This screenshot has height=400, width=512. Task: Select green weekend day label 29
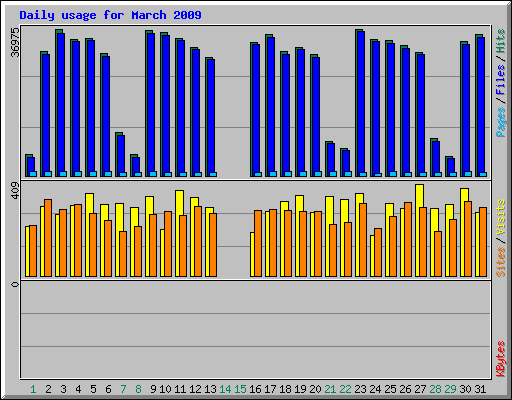[x=450, y=389]
